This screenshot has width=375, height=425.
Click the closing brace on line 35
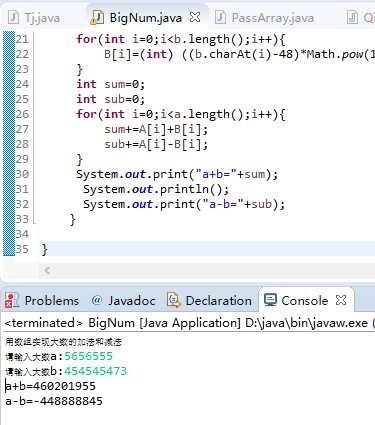[x=45, y=249]
